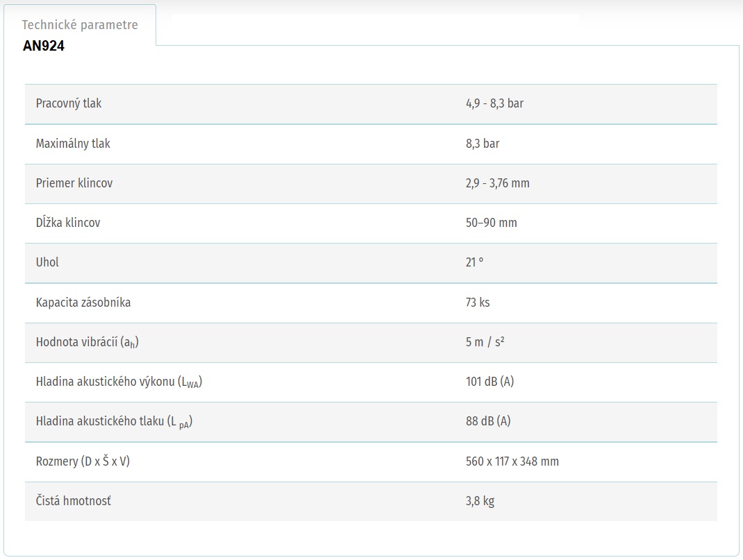This screenshot has height=560, width=743.
Task: Click the 101 dB (A) value
Action: click(x=490, y=382)
